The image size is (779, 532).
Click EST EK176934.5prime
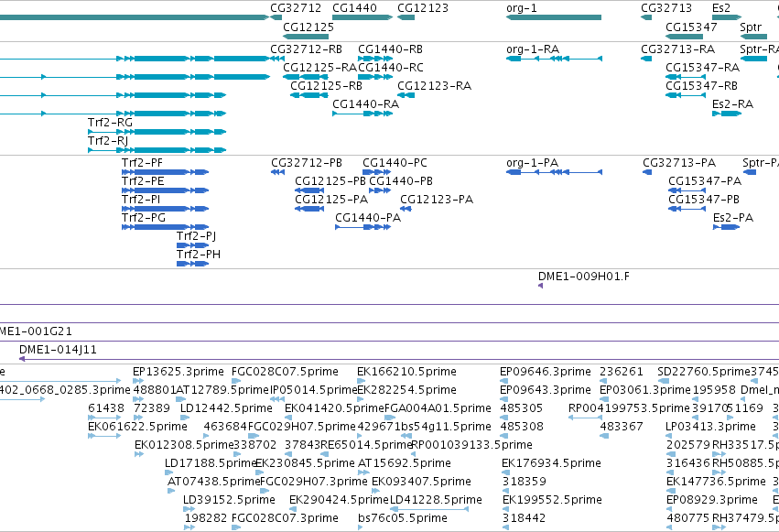click(505, 472)
